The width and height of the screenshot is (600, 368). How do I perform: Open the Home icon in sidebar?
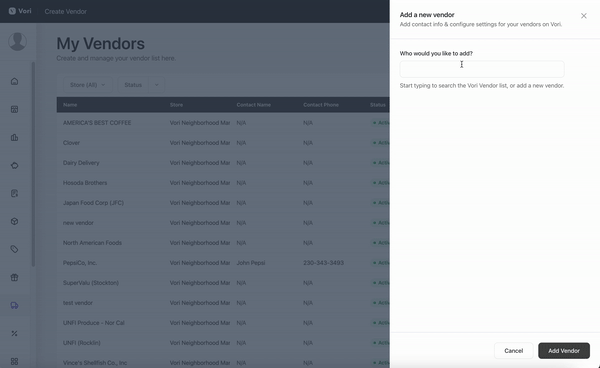[x=14, y=81]
